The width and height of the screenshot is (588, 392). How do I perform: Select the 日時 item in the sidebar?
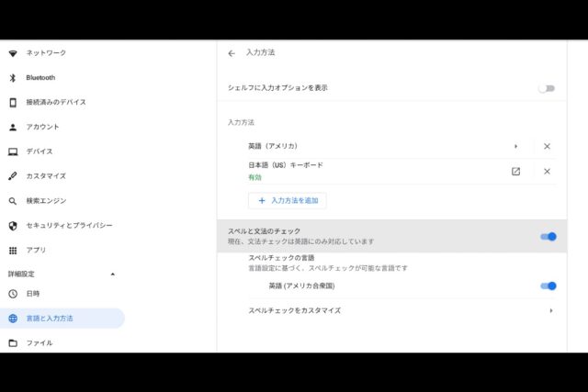point(33,294)
